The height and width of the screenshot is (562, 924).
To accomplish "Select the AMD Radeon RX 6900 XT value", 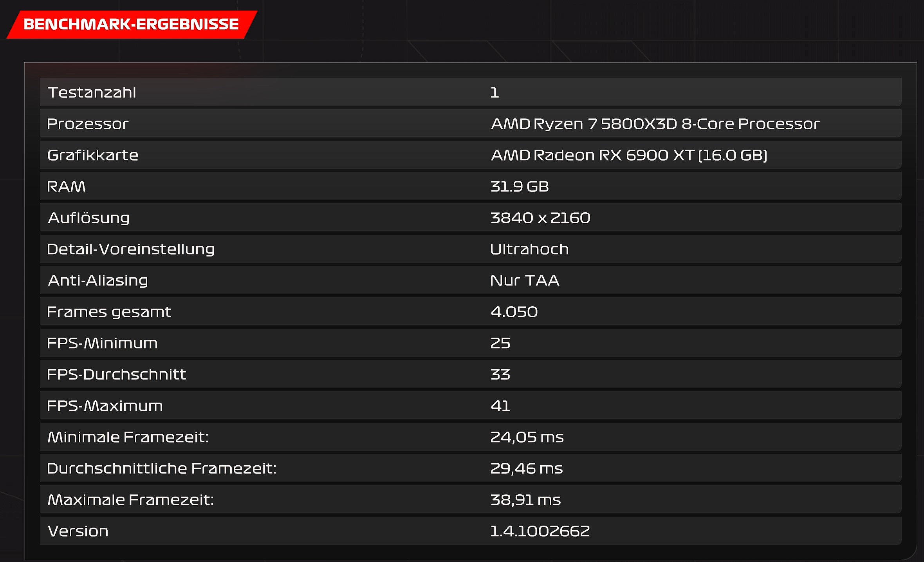I will click(629, 155).
